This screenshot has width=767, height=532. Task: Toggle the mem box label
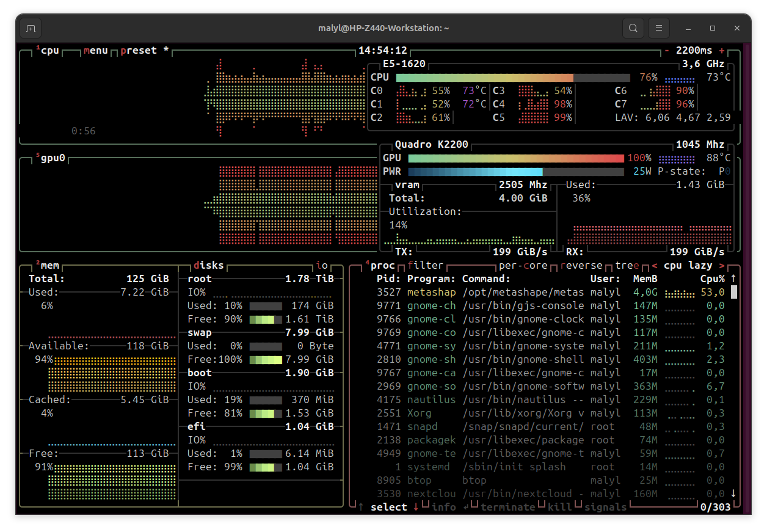point(47,265)
